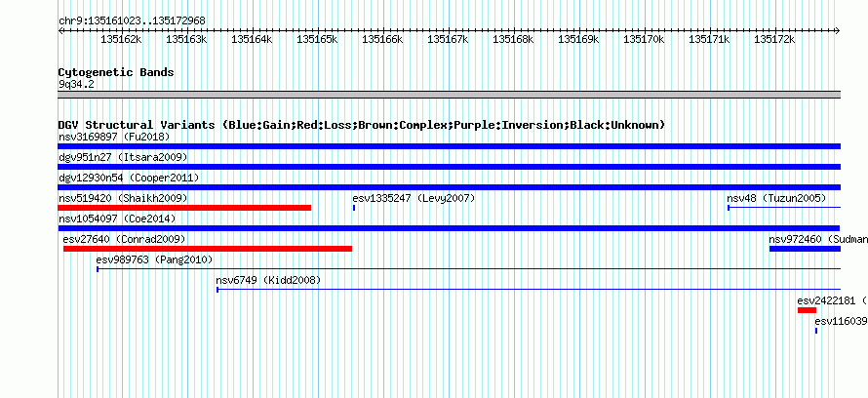The height and width of the screenshot is (398, 868).
Task: Select the red esv27640 (Conrad2009) loss bar
Action: (208, 249)
